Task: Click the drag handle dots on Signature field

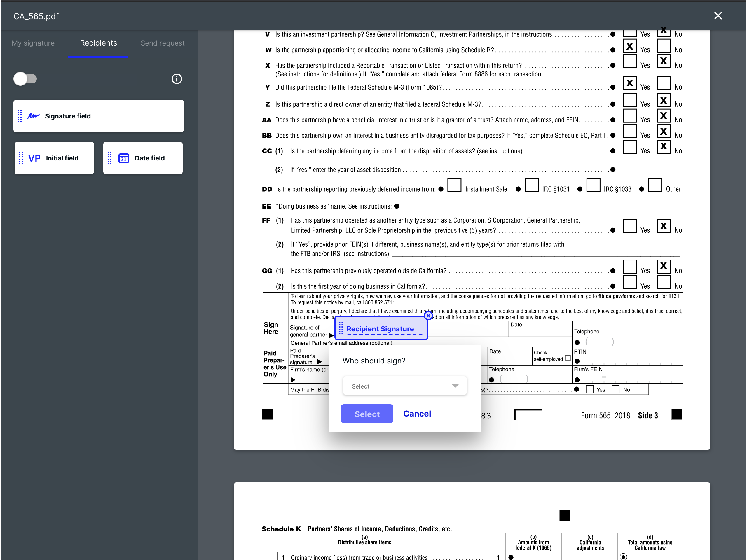Action: pos(20,116)
